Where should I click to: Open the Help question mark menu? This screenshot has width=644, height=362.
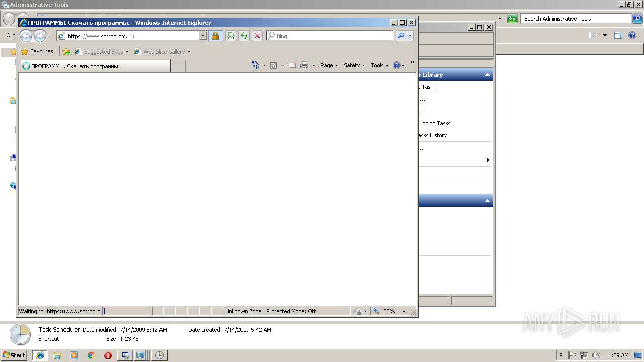click(399, 65)
